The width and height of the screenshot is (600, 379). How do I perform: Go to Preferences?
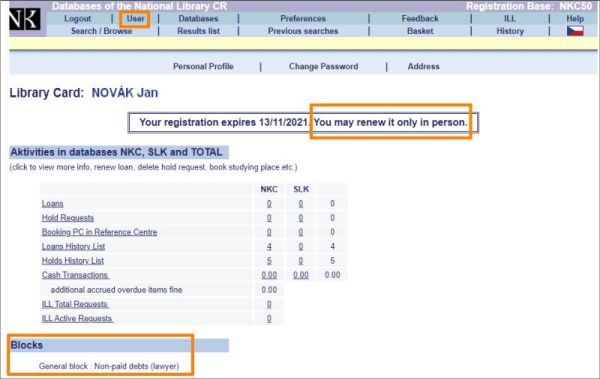[x=303, y=18]
